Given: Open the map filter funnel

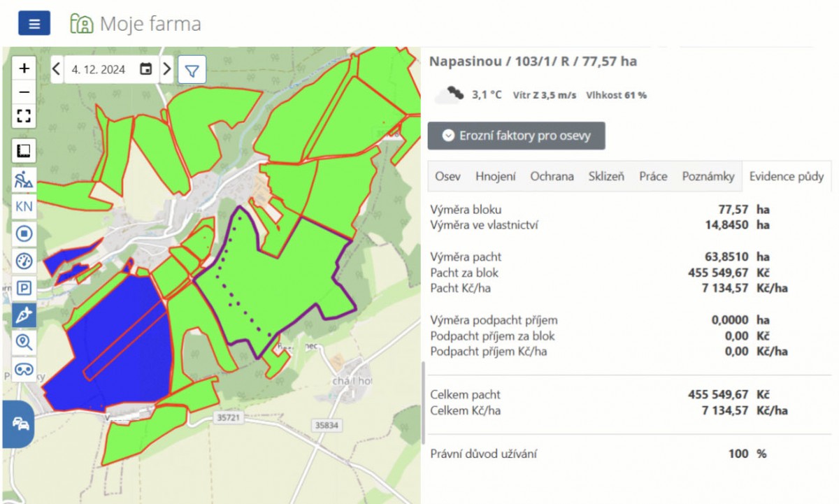Looking at the screenshot, I should (x=192, y=70).
